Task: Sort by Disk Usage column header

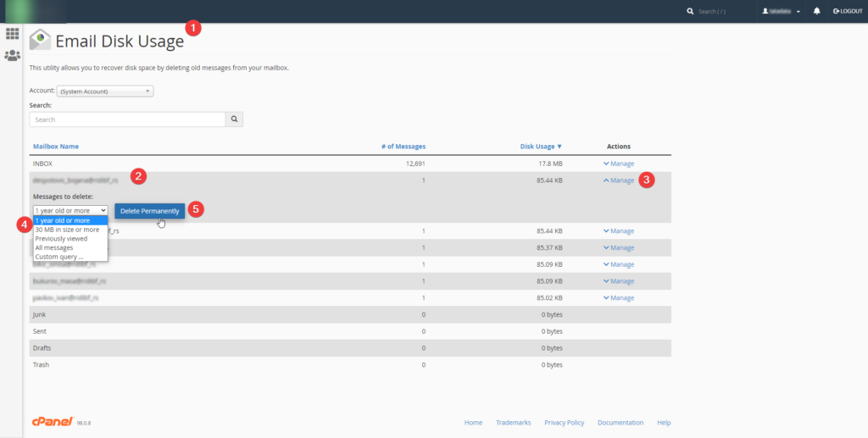Action: 541,147
